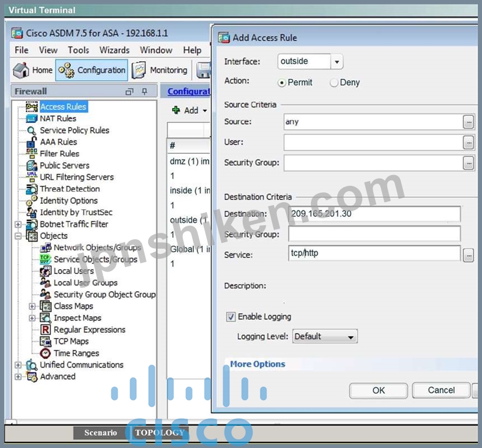Screen dimensions: 482x448
Task: Select the Botnet Traffic Filter icon
Action: point(32,224)
